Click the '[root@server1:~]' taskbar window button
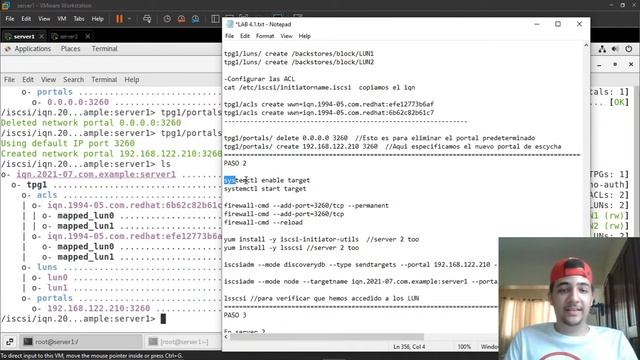 pos(183,341)
